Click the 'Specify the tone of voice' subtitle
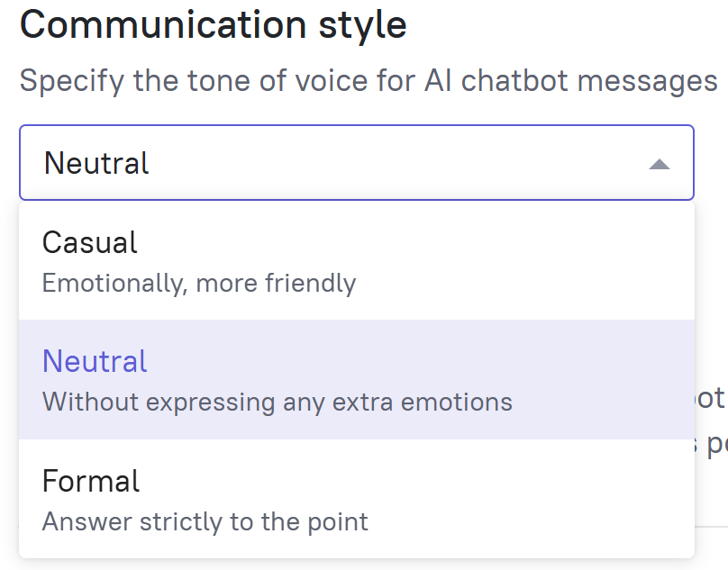The width and height of the screenshot is (728, 570). [x=368, y=81]
